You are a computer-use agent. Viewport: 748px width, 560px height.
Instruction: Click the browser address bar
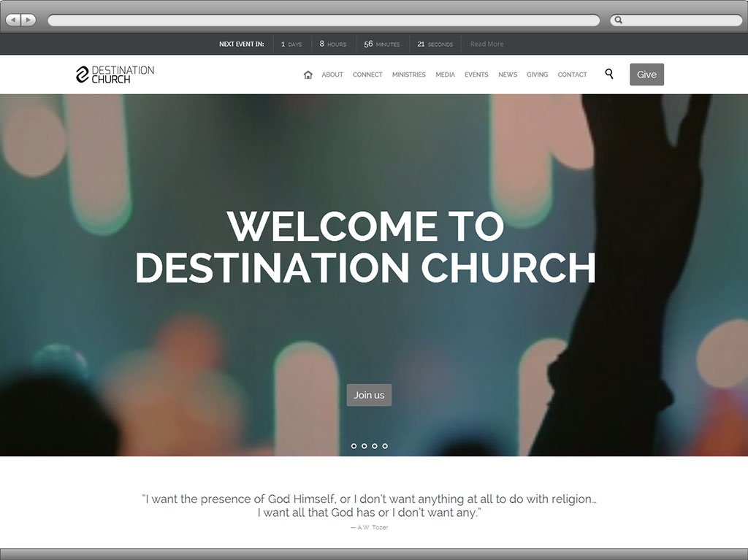click(x=323, y=20)
